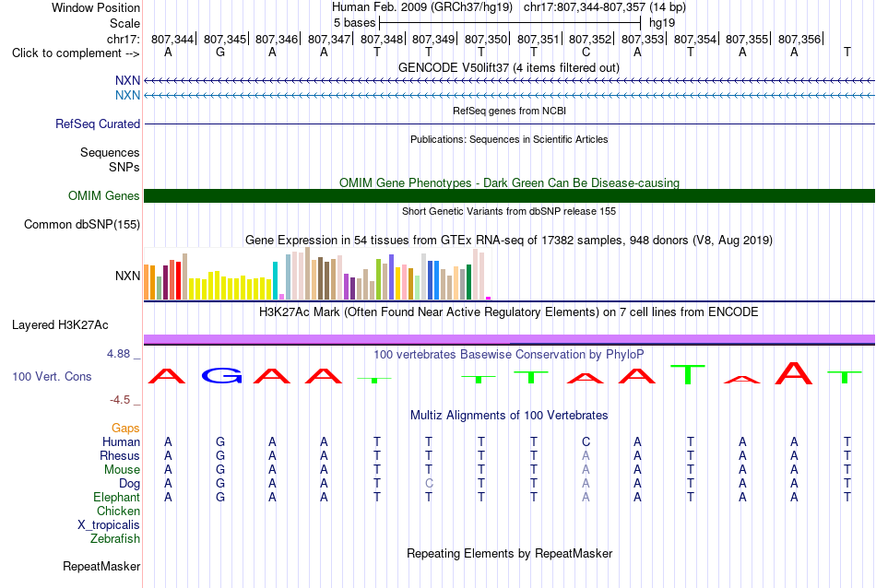This screenshot has width=876, height=588.
Task: Open the 'OMIM Gene Phenotypes' track title
Action: 509,182
